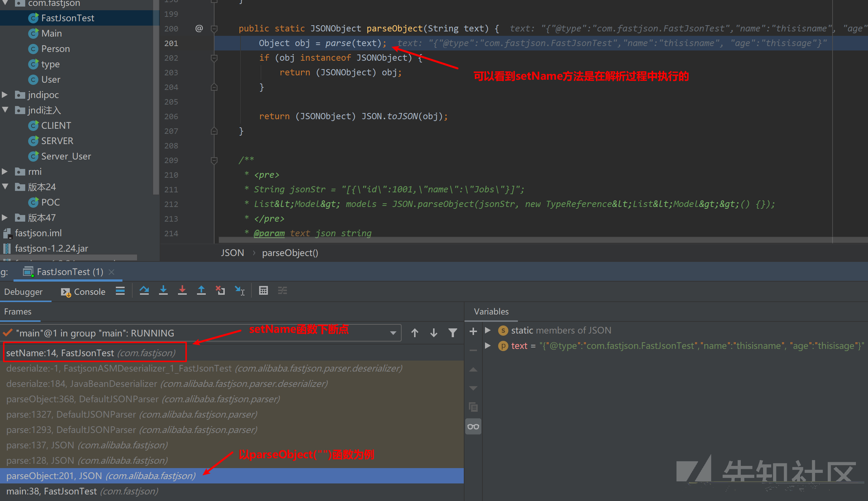Click the Step Over debugger icon
The width and height of the screenshot is (868, 501).
click(x=144, y=291)
